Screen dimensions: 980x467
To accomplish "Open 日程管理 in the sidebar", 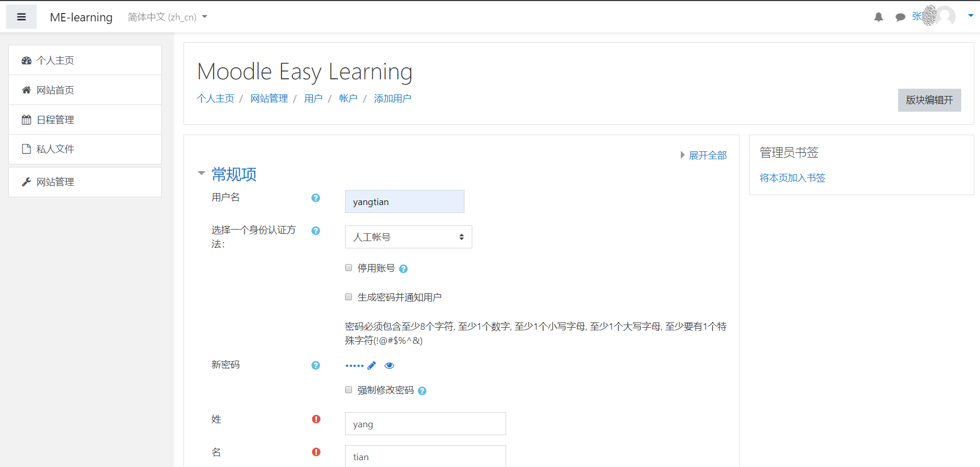I will tap(85, 119).
